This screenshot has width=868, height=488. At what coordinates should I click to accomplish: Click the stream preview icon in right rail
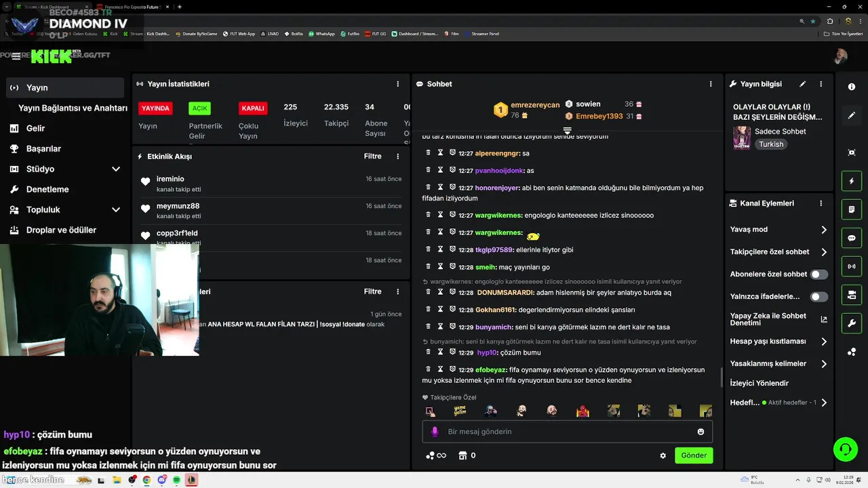pyautogui.click(x=852, y=152)
